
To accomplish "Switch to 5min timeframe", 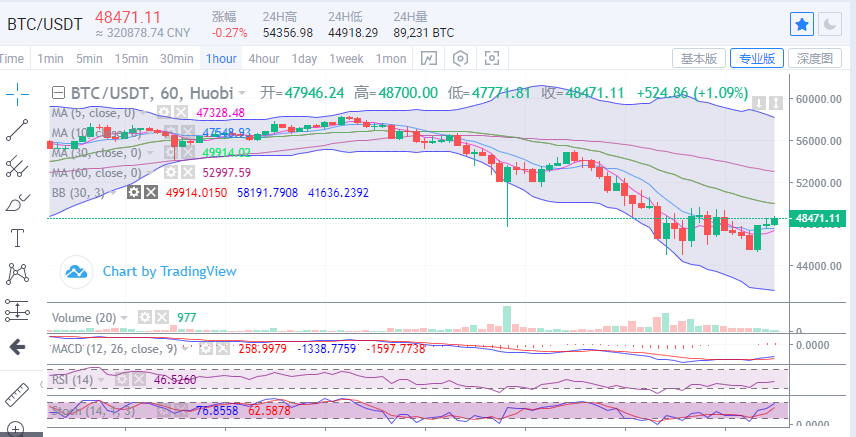I will [89, 59].
